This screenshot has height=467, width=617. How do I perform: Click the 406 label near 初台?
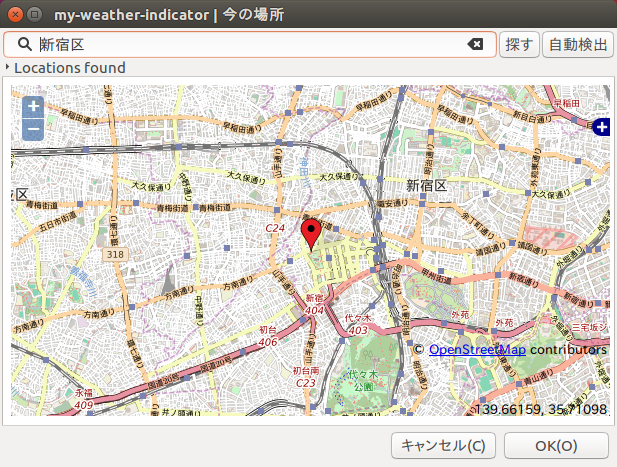[268, 342]
